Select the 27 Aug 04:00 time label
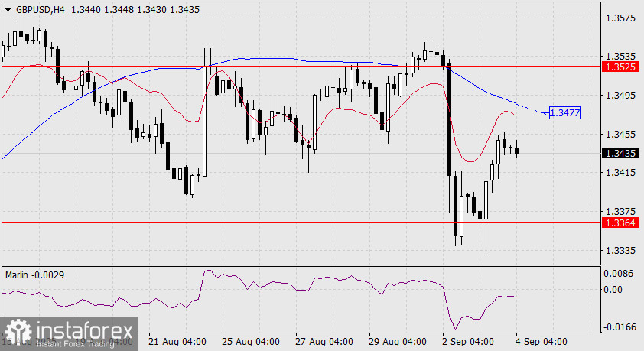 coord(324,342)
